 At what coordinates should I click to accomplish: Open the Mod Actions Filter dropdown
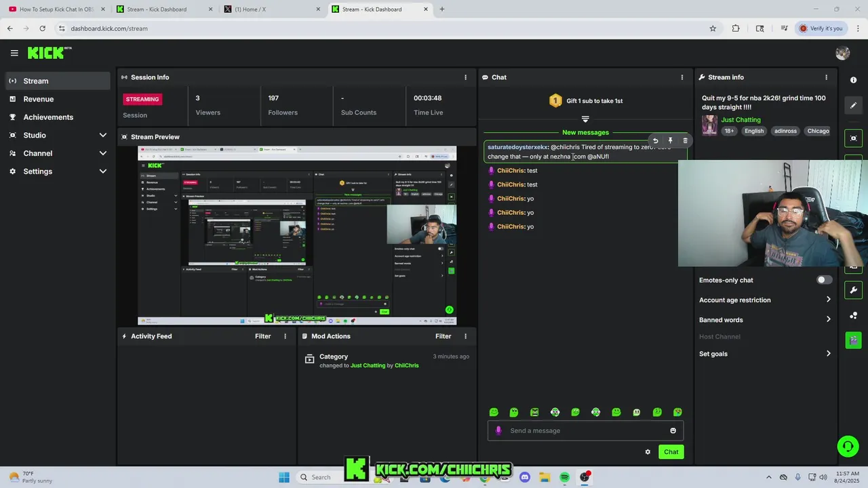tap(443, 336)
